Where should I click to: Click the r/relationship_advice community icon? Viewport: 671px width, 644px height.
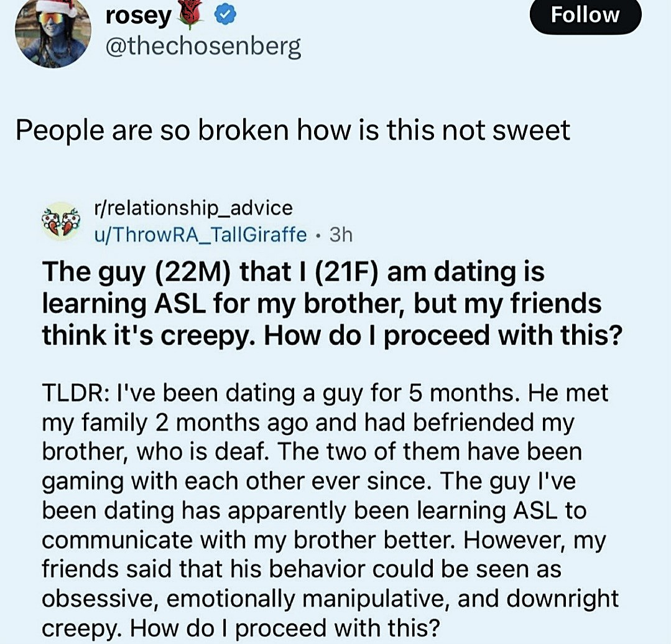(60, 222)
